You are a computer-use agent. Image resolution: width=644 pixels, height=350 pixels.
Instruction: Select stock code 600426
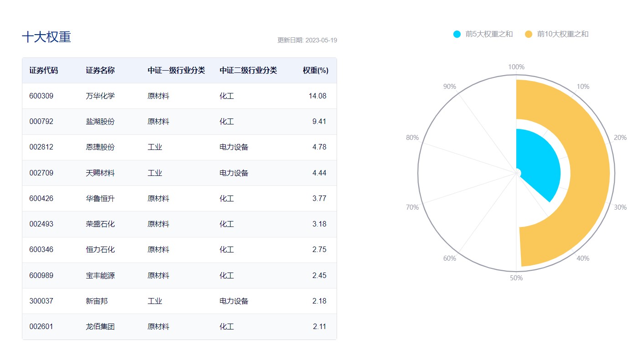point(41,199)
